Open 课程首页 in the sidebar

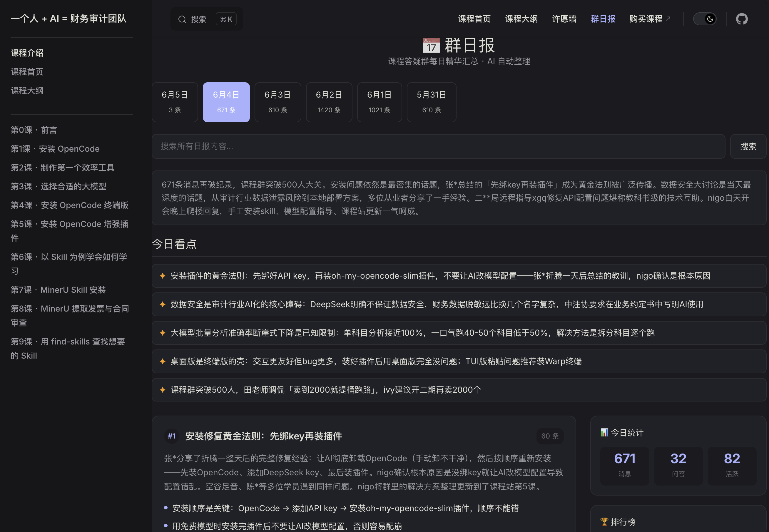pyautogui.click(x=27, y=72)
